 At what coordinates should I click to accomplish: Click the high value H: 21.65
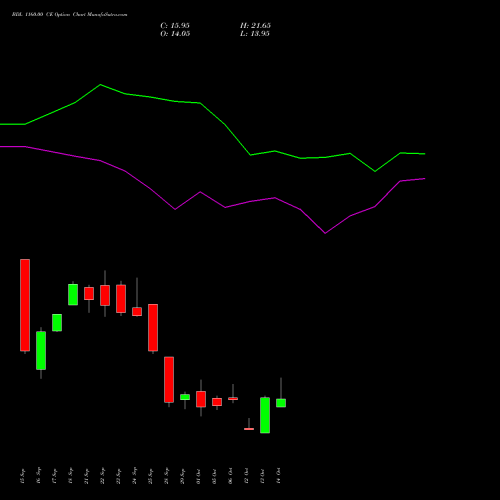point(255,26)
